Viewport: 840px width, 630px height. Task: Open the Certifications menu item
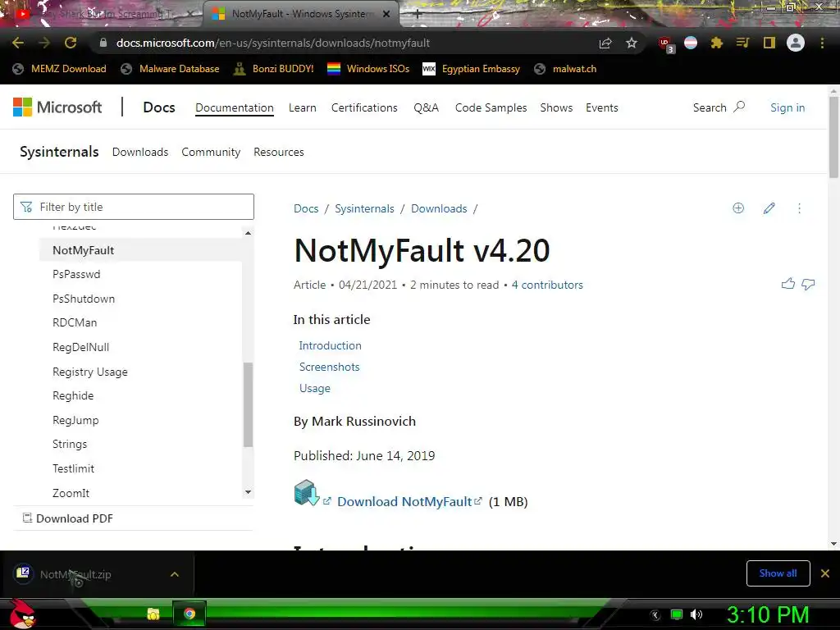[364, 107]
